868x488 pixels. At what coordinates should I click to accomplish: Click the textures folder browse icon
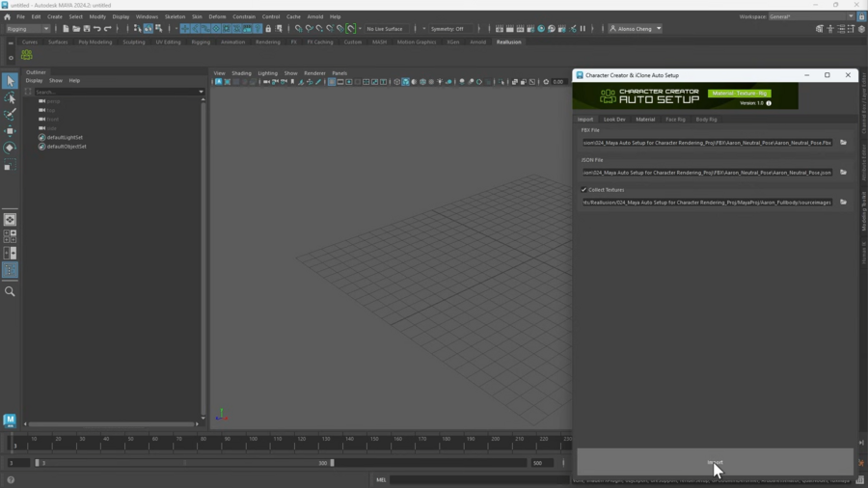(843, 203)
